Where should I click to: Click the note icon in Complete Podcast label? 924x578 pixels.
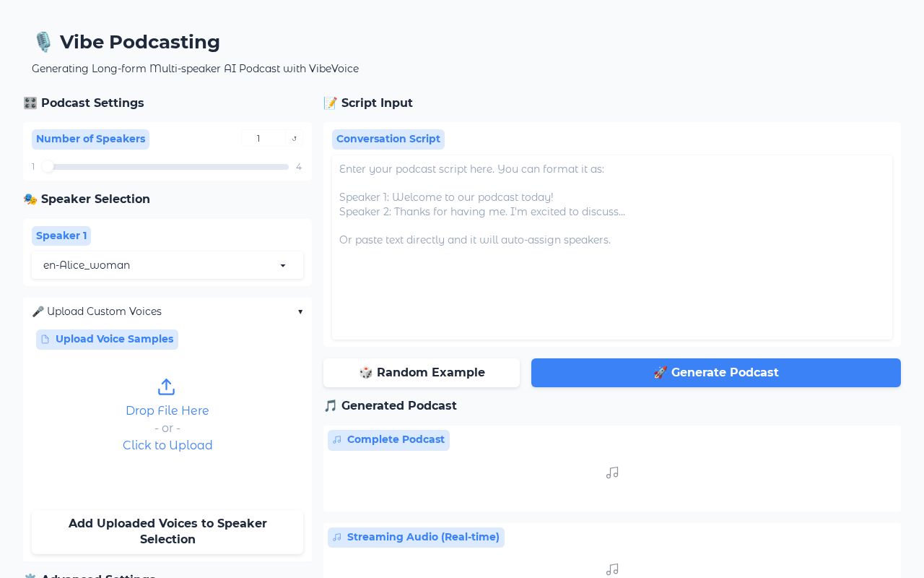coord(337,440)
